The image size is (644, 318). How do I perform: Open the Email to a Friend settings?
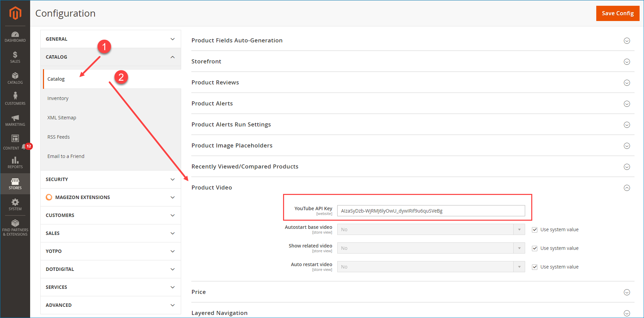coord(66,156)
